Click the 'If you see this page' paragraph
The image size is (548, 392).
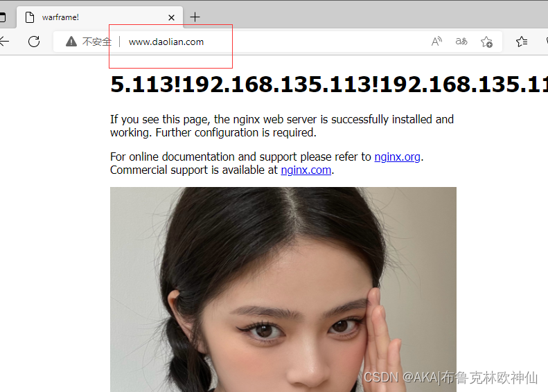click(282, 126)
